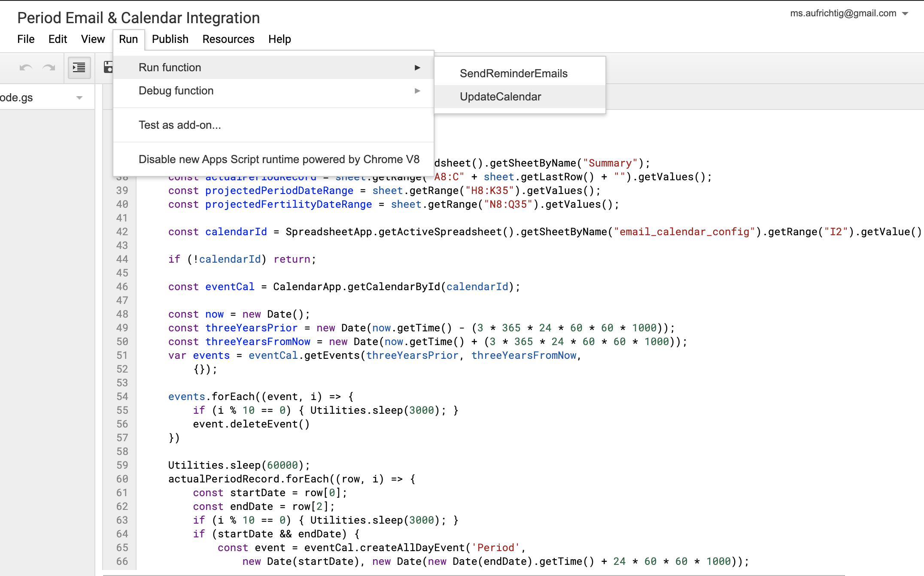Open the Help menu

point(280,39)
